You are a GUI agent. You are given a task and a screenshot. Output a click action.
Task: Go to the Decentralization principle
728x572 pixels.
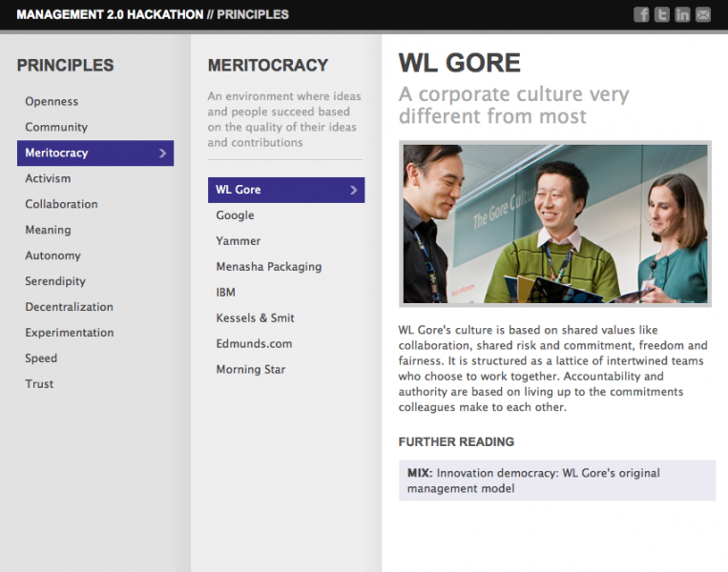tap(70, 307)
